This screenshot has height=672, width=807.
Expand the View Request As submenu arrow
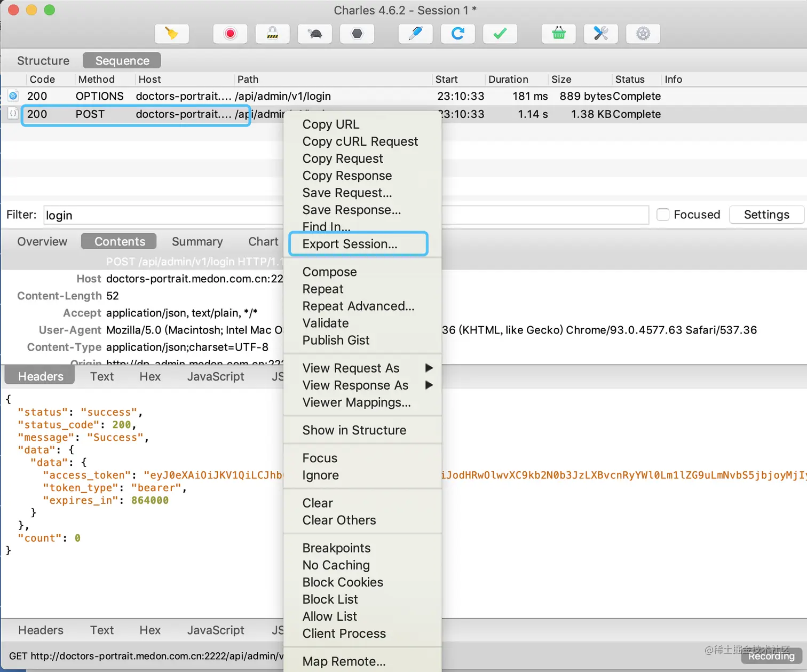click(x=429, y=368)
